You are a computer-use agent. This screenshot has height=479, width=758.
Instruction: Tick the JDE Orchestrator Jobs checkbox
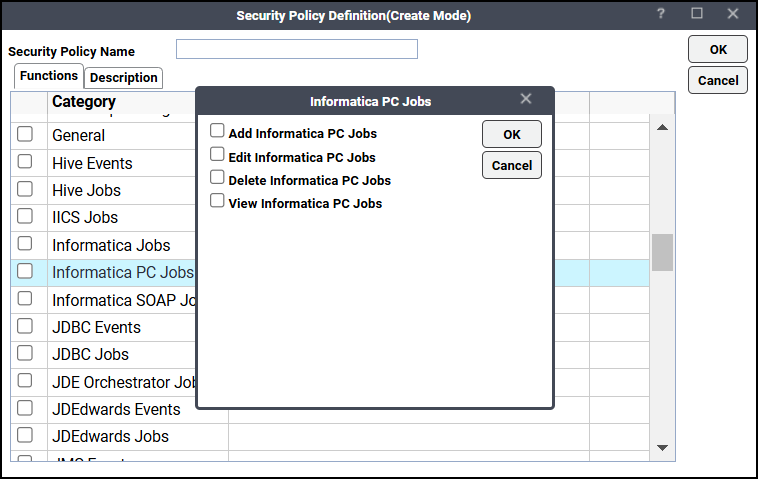pos(25,381)
